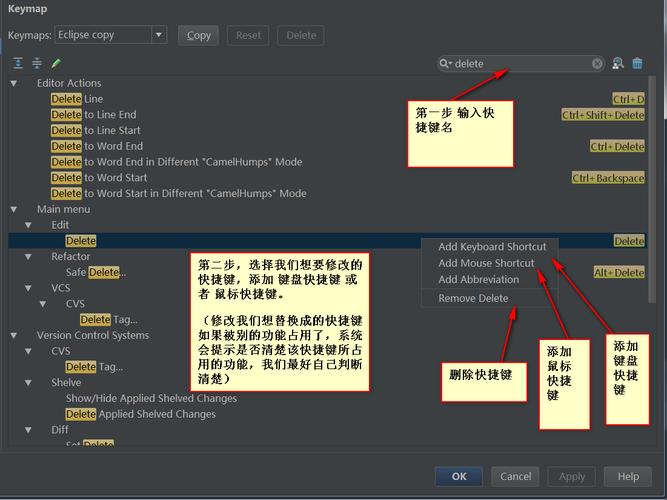
Task: Click the Diff node label
Action: click(60, 430)
